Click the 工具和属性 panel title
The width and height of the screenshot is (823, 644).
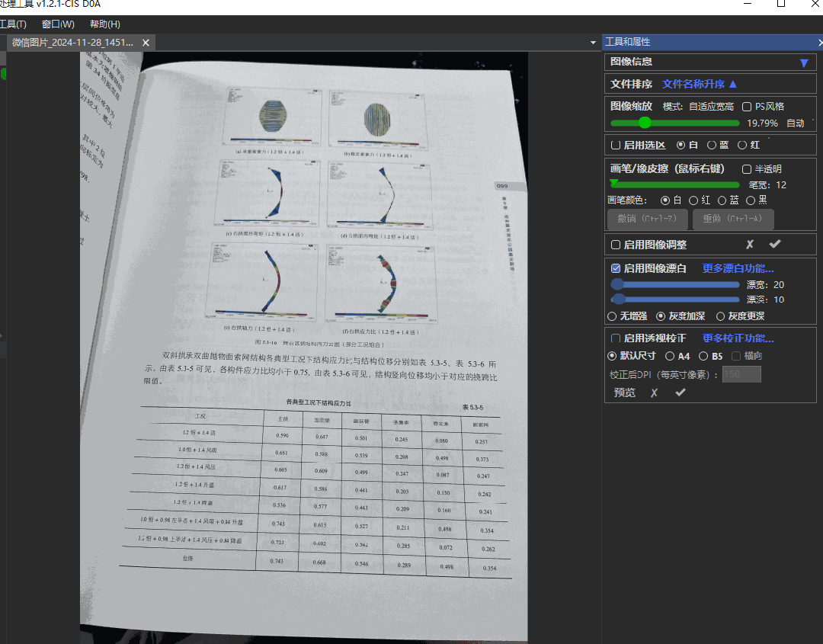[627, 42]
